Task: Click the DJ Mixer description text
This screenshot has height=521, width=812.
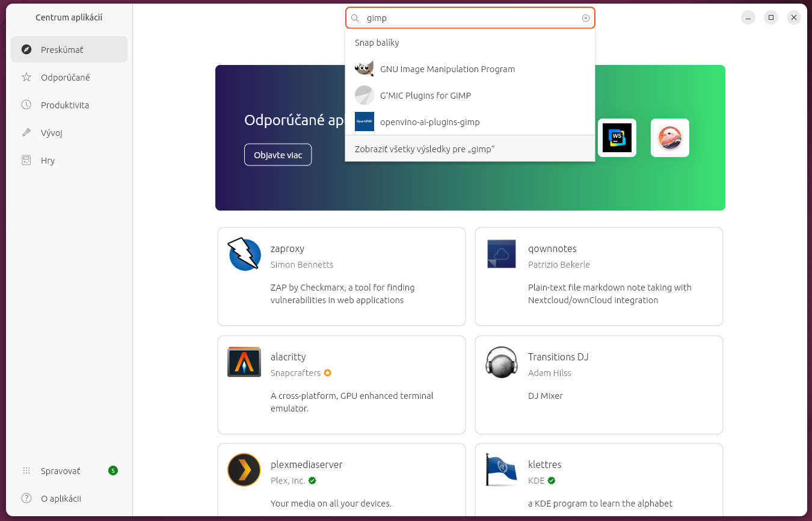Action: (546, 396)
